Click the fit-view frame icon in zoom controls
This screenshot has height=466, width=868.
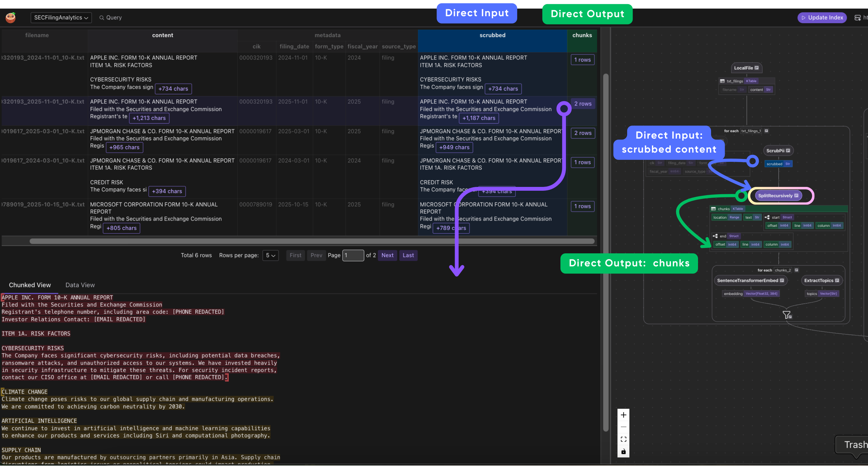623,439
